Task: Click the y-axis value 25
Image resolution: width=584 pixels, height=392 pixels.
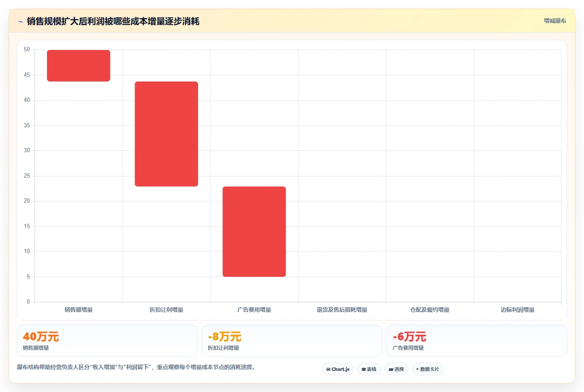Action: click(x=27, y=176)
